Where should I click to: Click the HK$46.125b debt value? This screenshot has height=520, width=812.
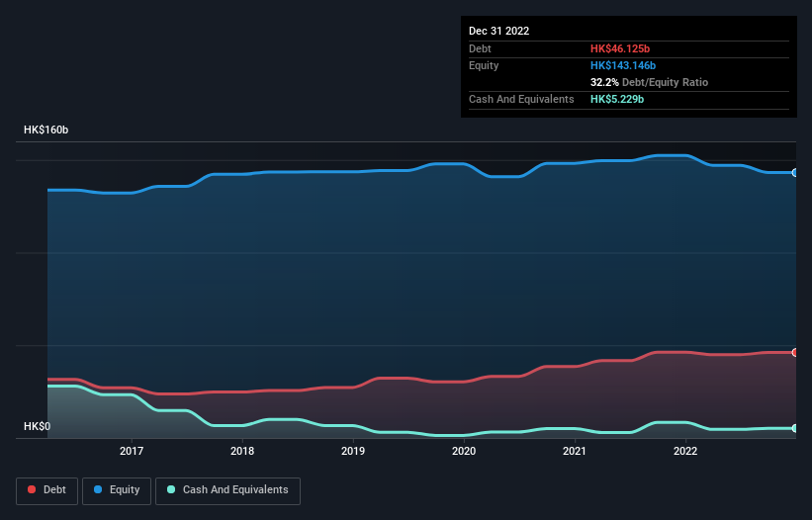(x=620, y=48)
